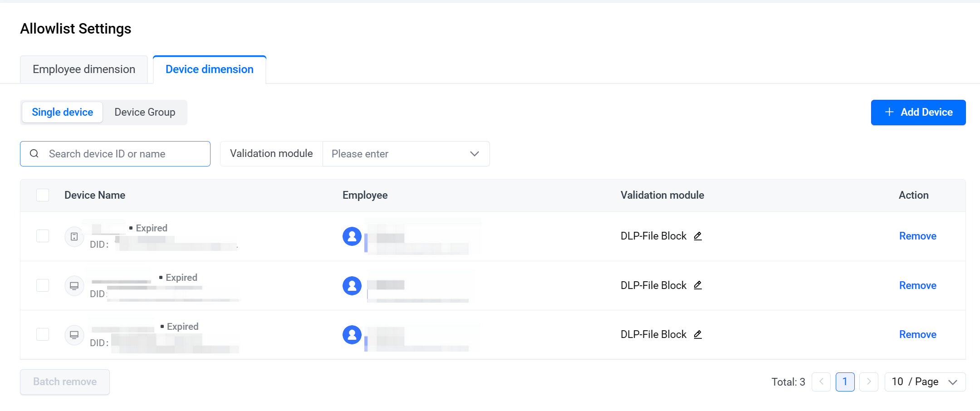Screen dimensions: 980x411
Task: Click DLP-File Block text in first row
Action: (x=654, y=236)
